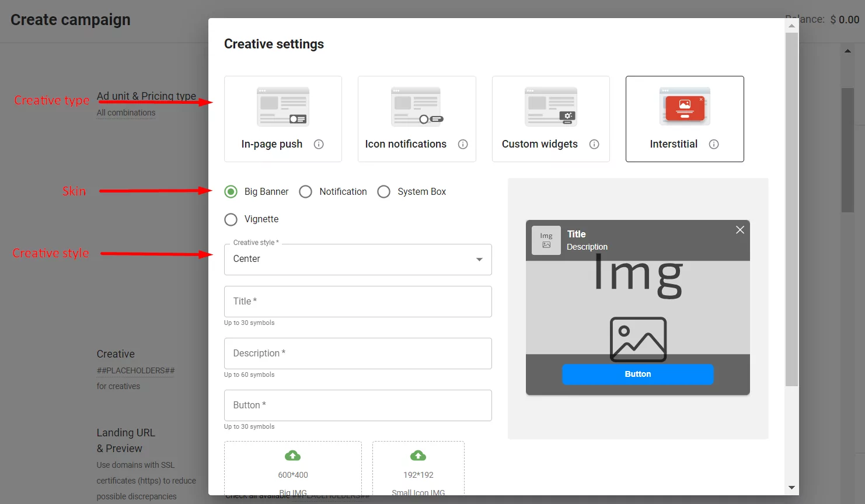Choose the Custom widgets creative type

click(x=550, y=119)
